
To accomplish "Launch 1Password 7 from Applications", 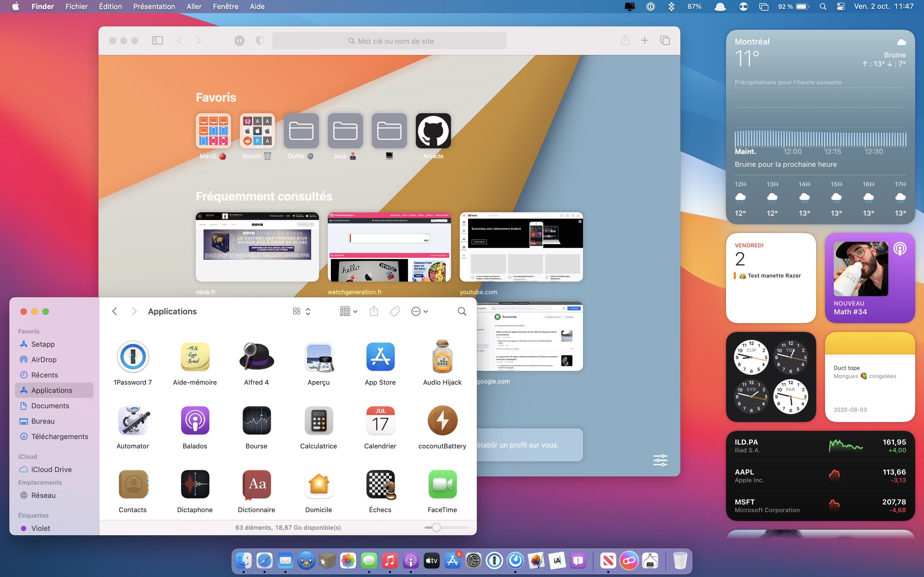I will (133, 357).
